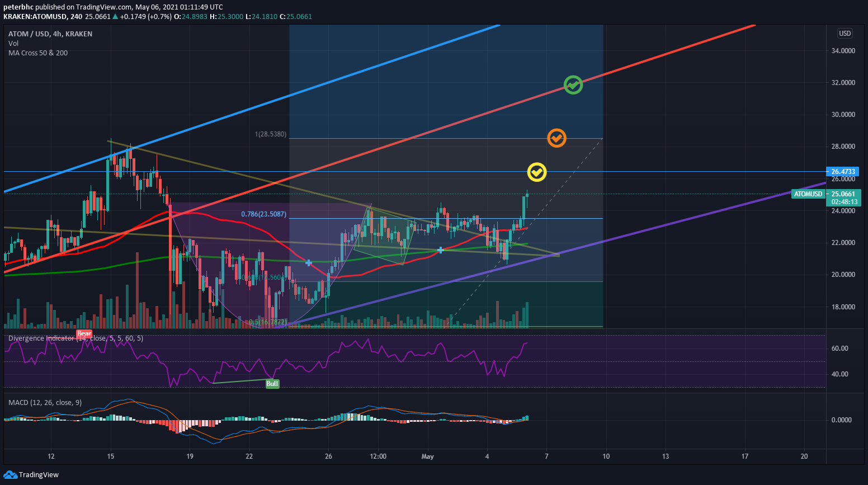
Task: Select the blue plus marker near April 25
Action: click(309, 262)
